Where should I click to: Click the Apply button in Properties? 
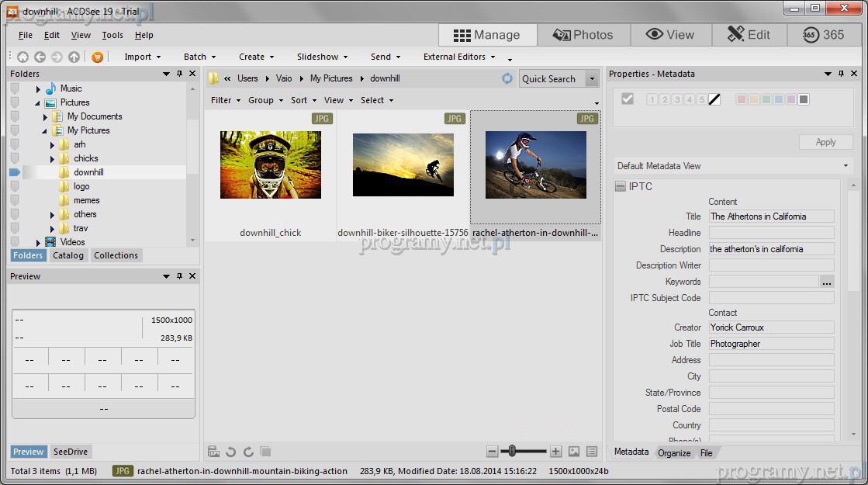(825, 142)
